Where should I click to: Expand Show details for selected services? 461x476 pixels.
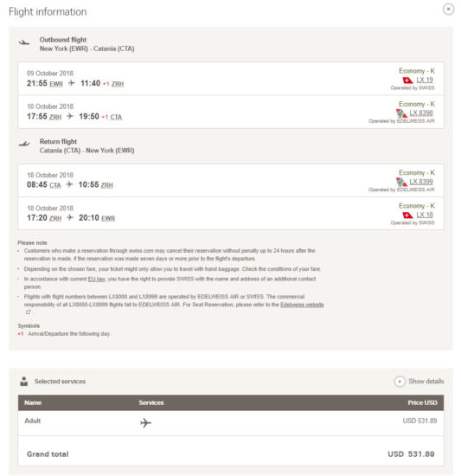(419, 382)
